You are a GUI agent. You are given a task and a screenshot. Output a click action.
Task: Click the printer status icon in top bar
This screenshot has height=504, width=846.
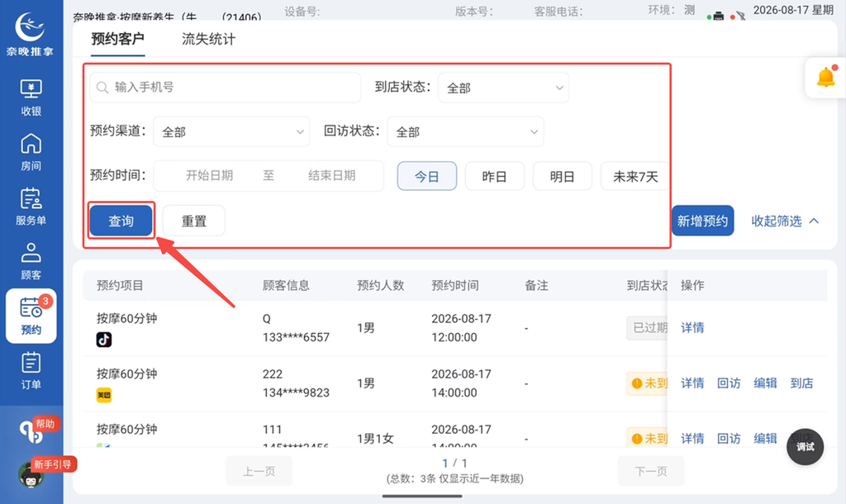click(x=718, y=17)
